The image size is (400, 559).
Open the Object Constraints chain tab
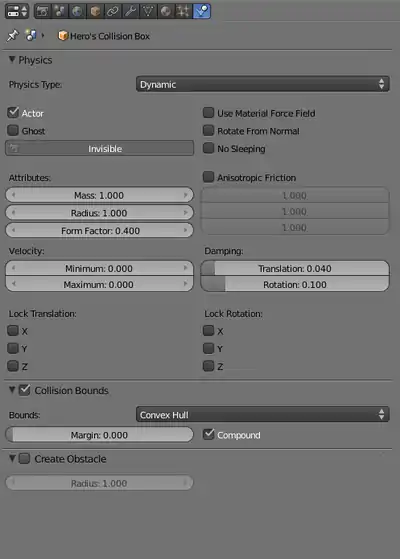click(113, 11)
